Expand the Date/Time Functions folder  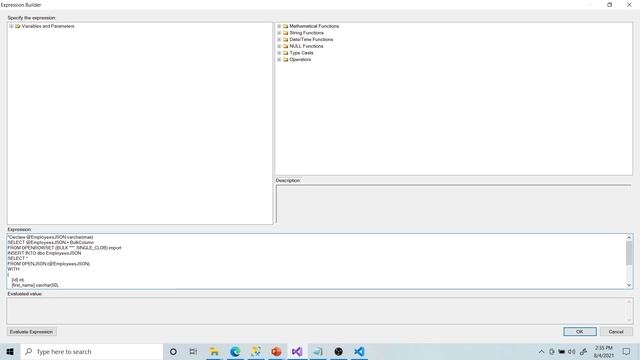(279, 40)
